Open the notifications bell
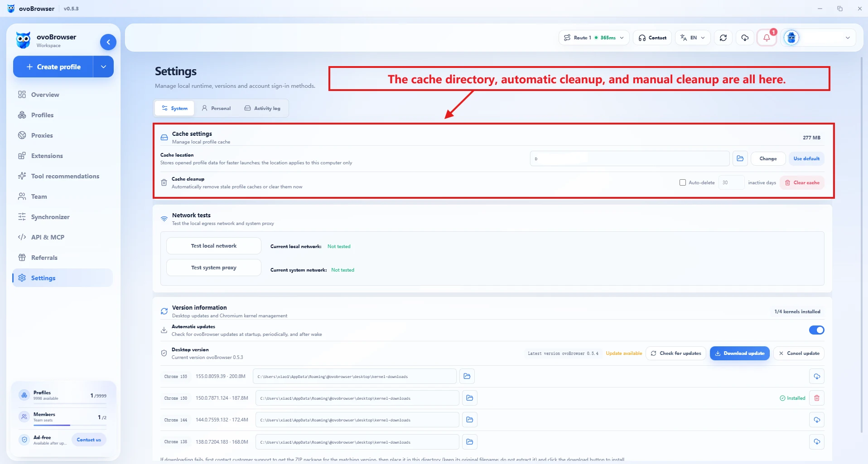The width and height of the screenshot is (868, 464). [x=767, y=38]
